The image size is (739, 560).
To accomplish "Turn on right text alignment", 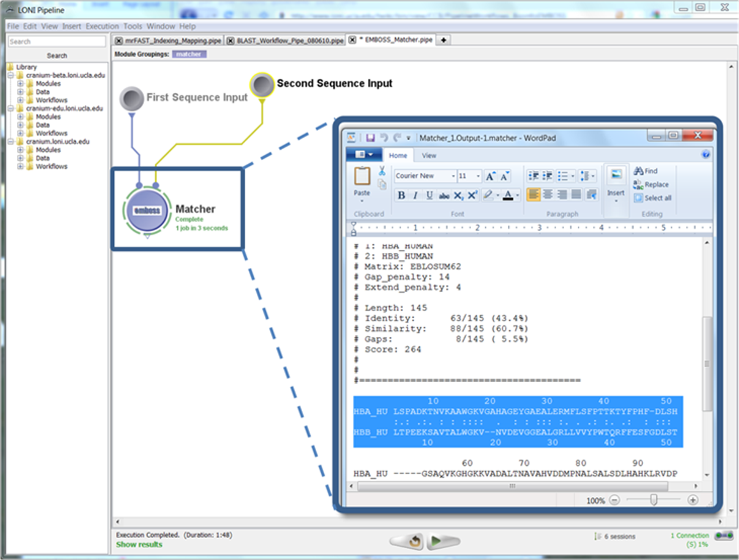I will 562,195.
